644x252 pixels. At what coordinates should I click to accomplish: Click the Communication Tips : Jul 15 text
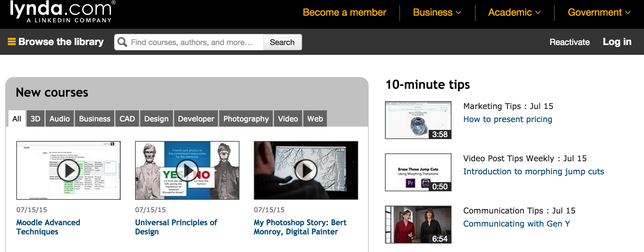pos(519,211)
